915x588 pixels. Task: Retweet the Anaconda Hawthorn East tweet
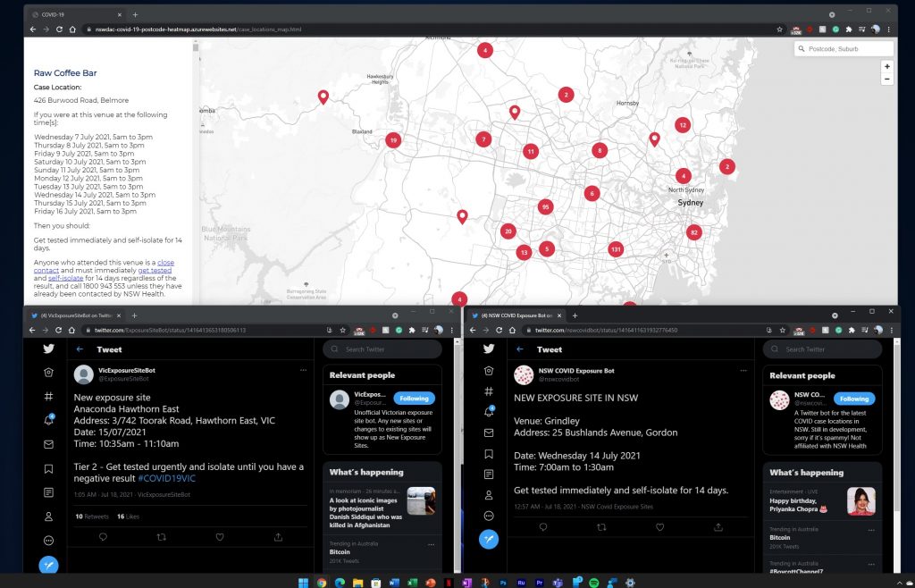[x=162, y=537]
